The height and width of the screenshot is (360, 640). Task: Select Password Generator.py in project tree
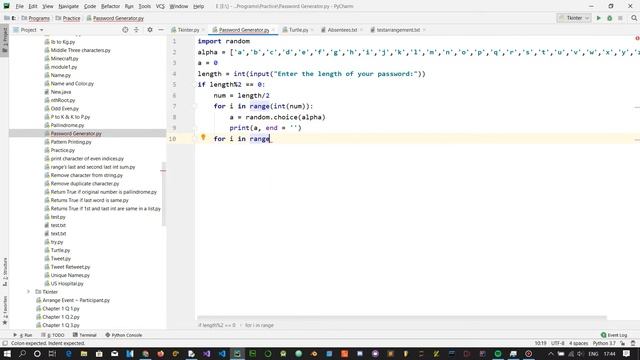click(x=76, y=133)
